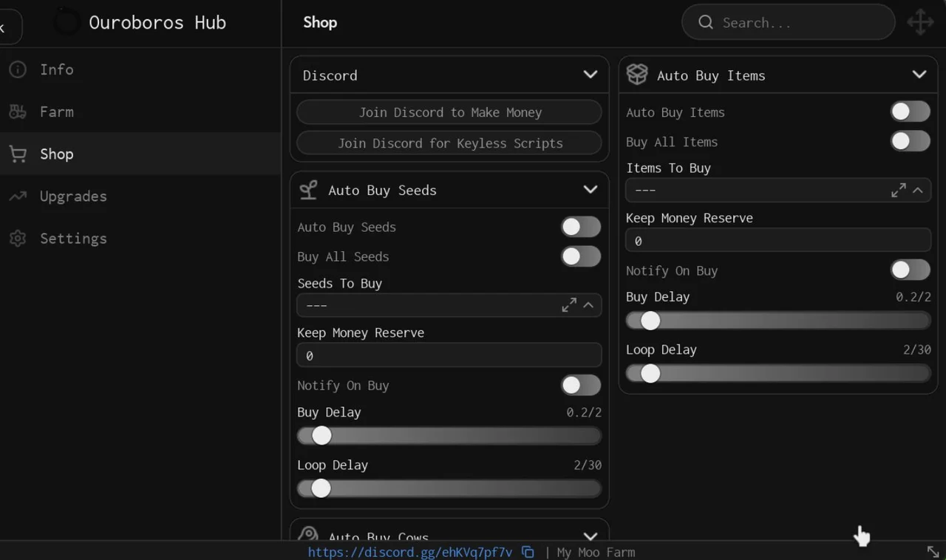
Task: Click the Auto Buy Cows section icon
Action: 308,534
